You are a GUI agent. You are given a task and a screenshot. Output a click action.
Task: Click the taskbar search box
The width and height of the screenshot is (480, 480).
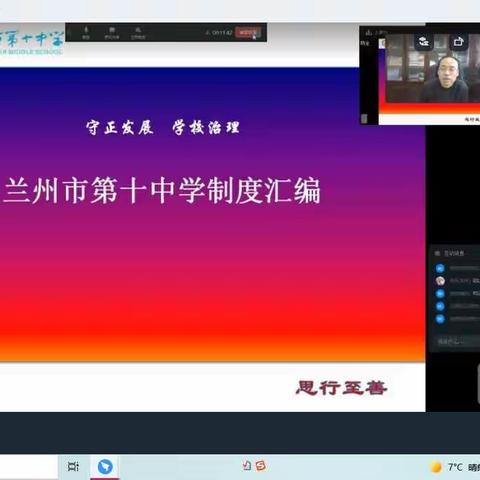pyautogui.click(x=29, y=467)
